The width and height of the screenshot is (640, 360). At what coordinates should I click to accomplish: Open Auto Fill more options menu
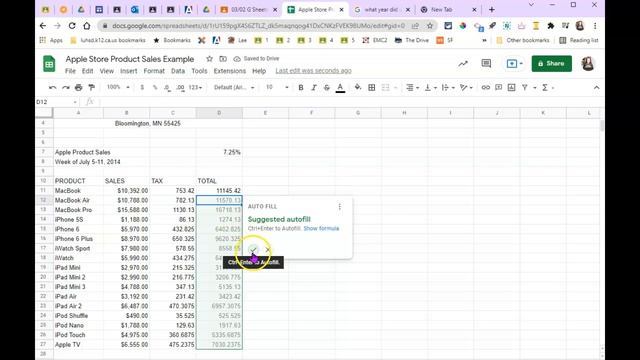340,207
